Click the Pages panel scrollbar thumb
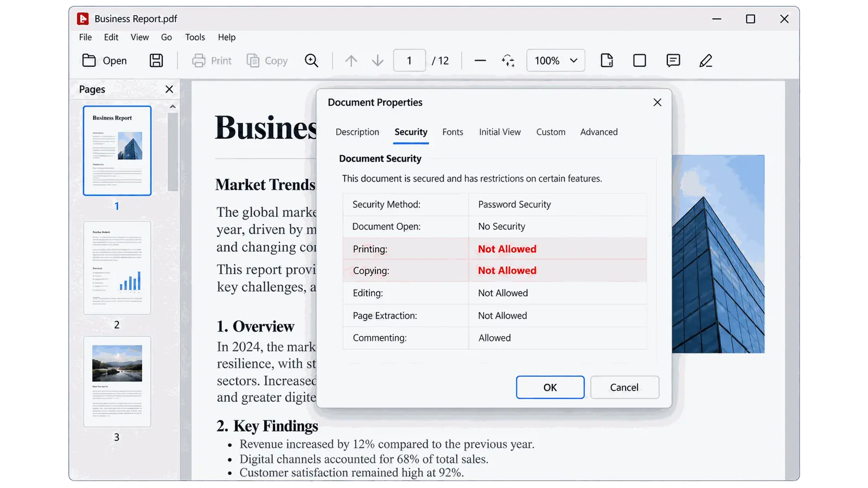The width and height of the screenshot is (868, 488). pos(173,152)
